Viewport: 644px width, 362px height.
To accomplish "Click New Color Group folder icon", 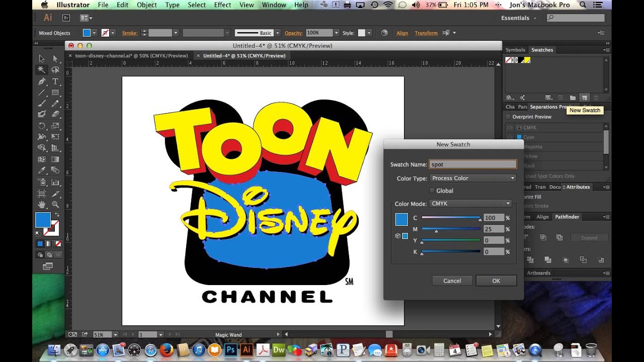I will (573, 98).
